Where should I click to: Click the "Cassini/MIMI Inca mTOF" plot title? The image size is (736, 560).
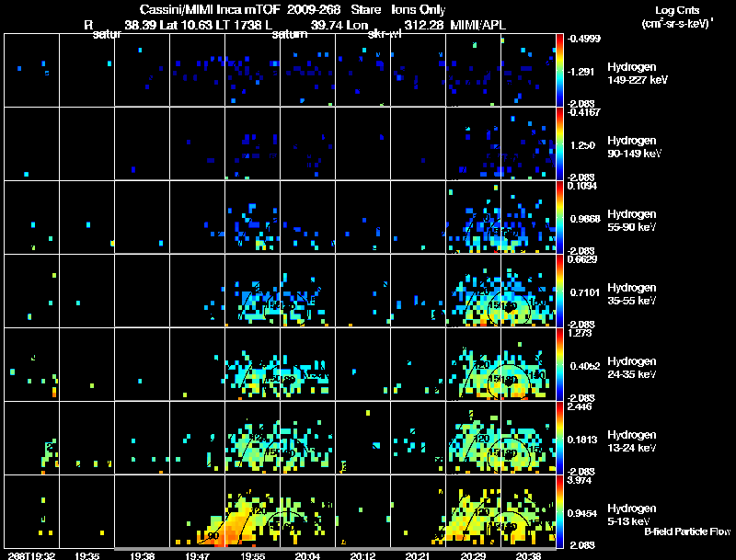(210, 9)
